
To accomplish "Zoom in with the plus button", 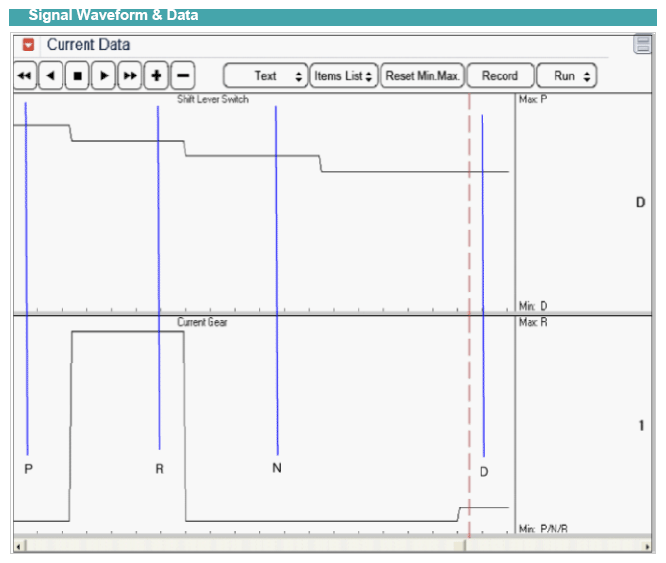I will [x=156, y=76].
